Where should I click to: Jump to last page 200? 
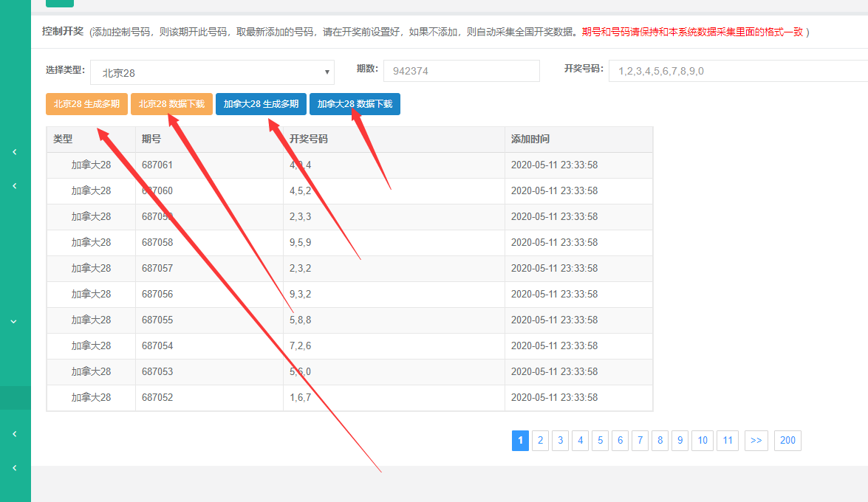pos(787,441)
